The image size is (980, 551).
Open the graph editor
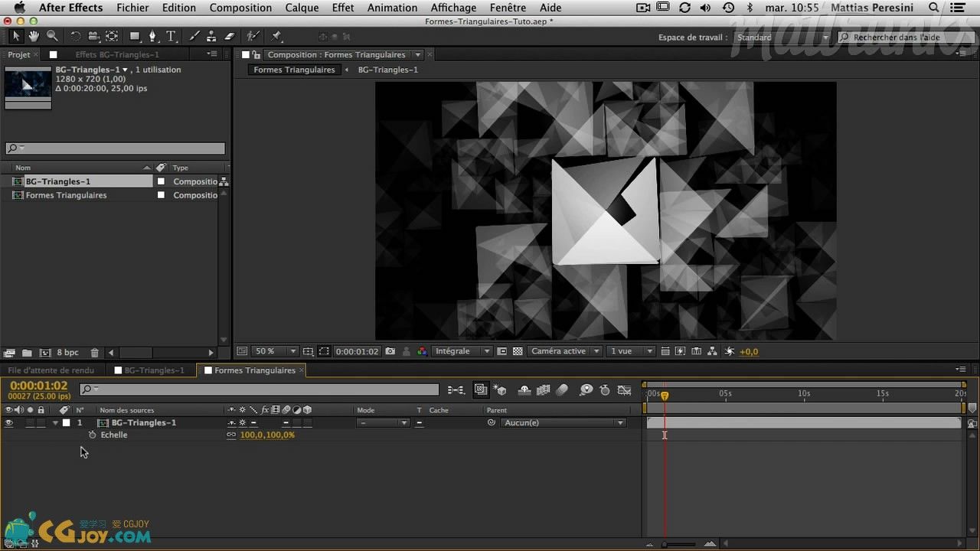pyautogui.click(x=625, y=390)
